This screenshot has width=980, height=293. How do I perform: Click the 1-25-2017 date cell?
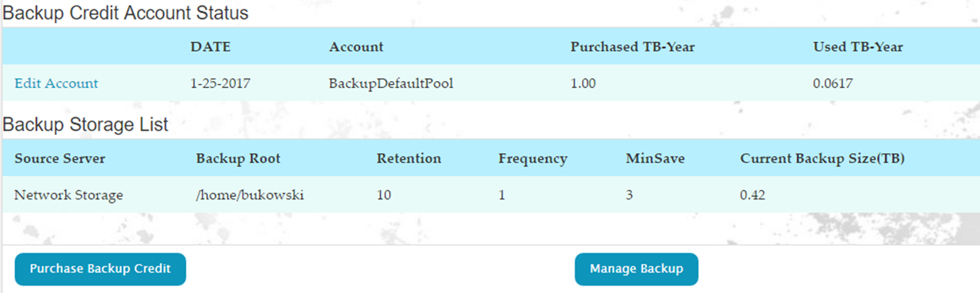point(220,83)
